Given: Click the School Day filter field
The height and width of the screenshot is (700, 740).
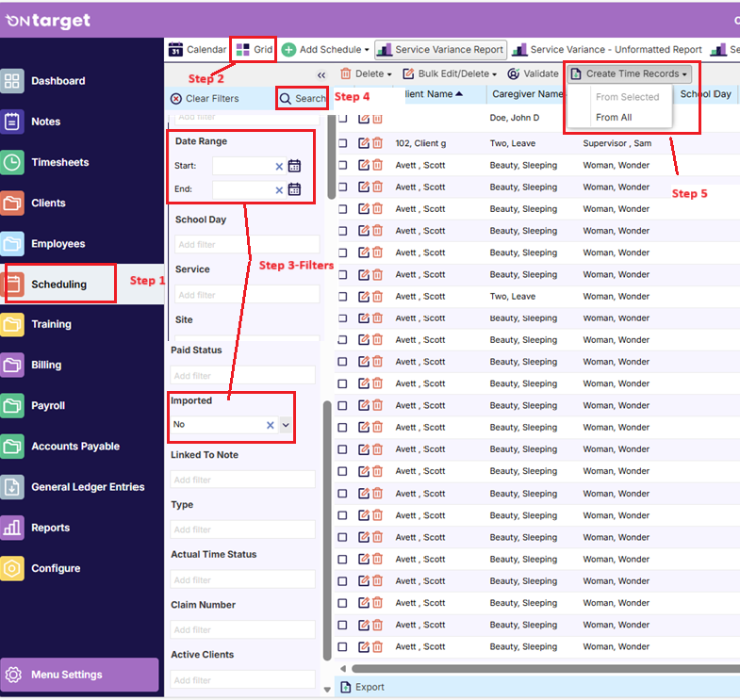Looking at the screenshot, I should (x=247, y=244).
